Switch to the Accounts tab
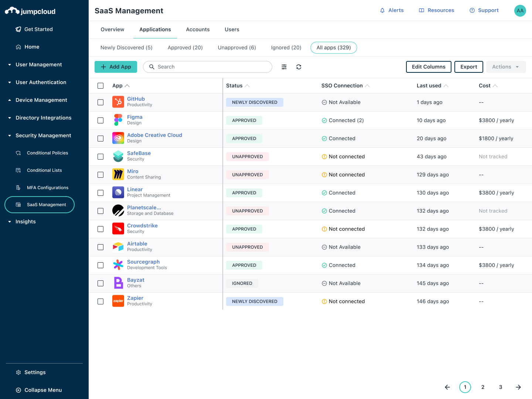The width and height of the screenshot is (532, 399). pos(198,30)
